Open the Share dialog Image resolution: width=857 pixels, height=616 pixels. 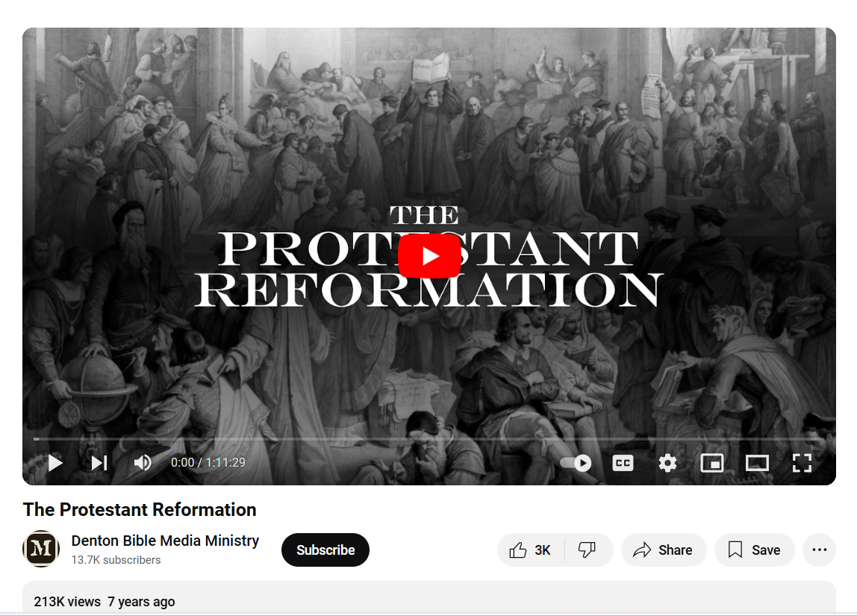(x=664, y=550)
